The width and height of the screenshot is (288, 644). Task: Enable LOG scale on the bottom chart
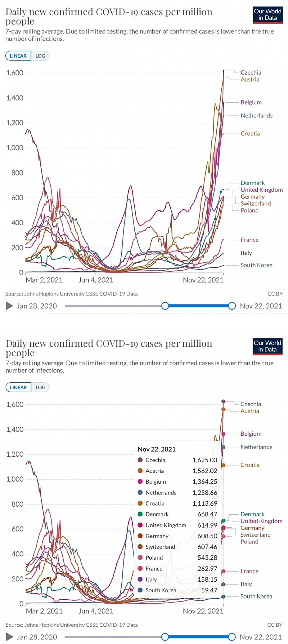[40, 387]
